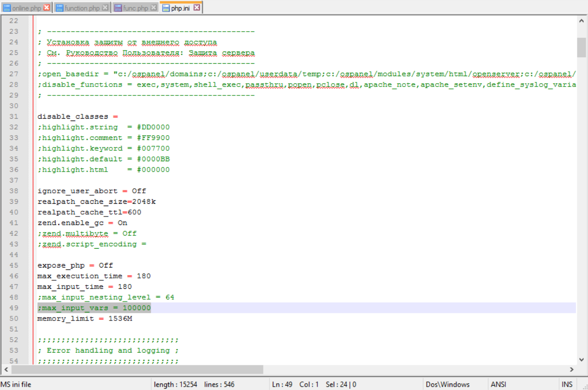Click the horizontal scrollbar thumb

pyautogui.click(x=137, y=369)
